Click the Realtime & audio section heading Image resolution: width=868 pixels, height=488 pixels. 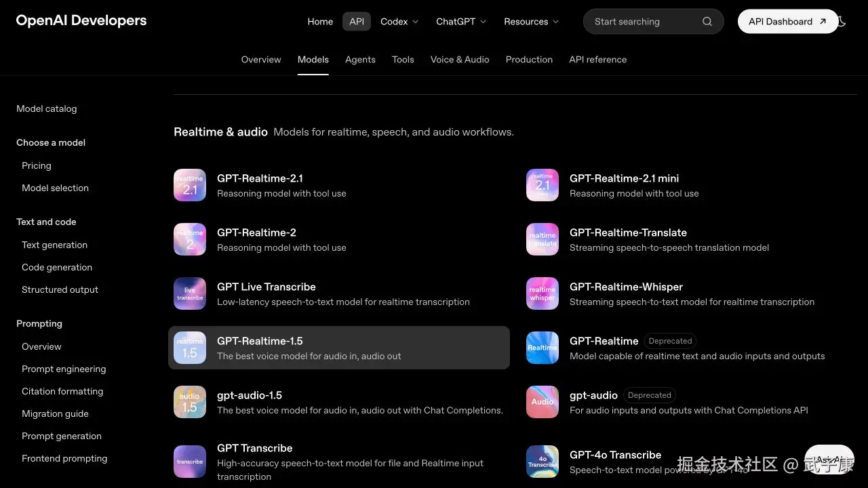point(220,132)
